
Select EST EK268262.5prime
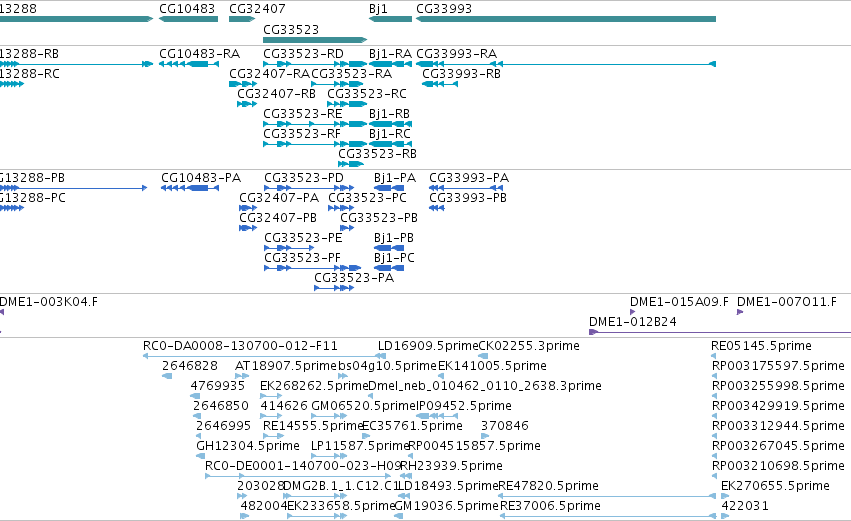coord(271,397)
